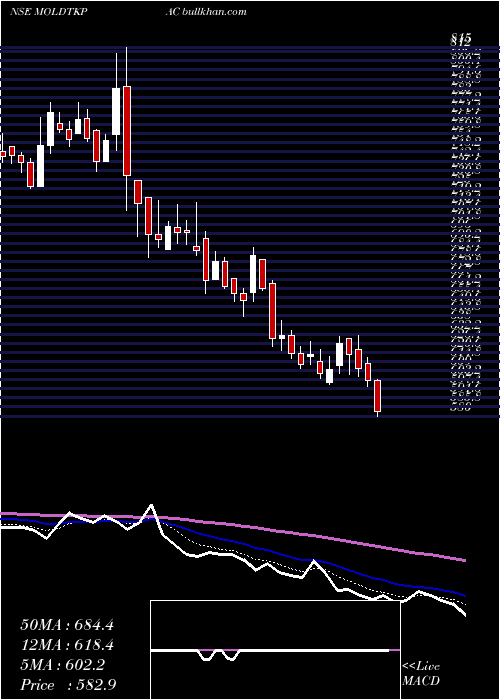
Task: Click the Price : 582.9 reading
Action: click(68, 685)
